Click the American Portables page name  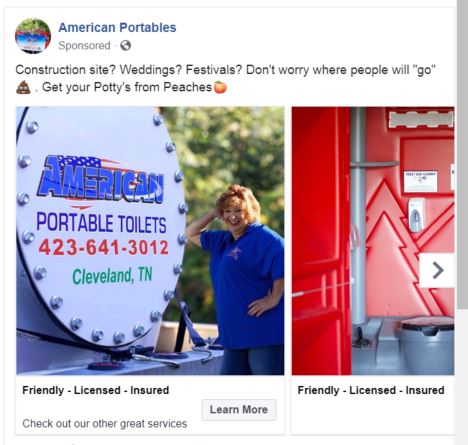point(117,28)
